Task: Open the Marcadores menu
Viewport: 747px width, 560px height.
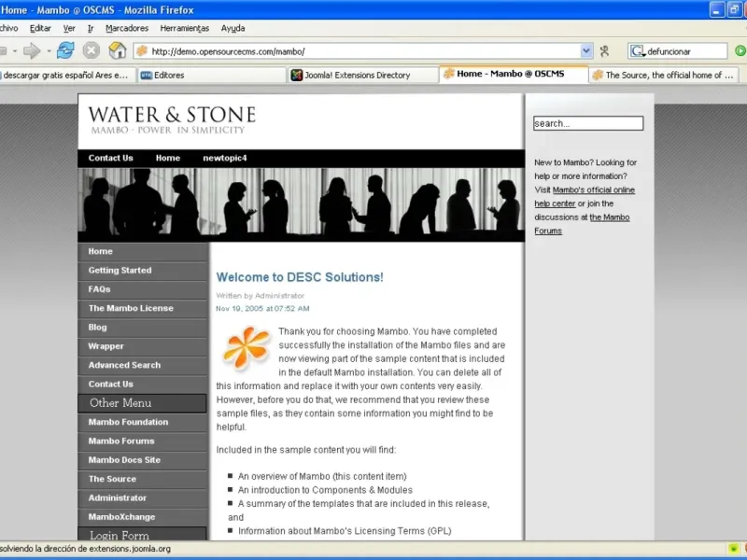Action: point(127,28)
